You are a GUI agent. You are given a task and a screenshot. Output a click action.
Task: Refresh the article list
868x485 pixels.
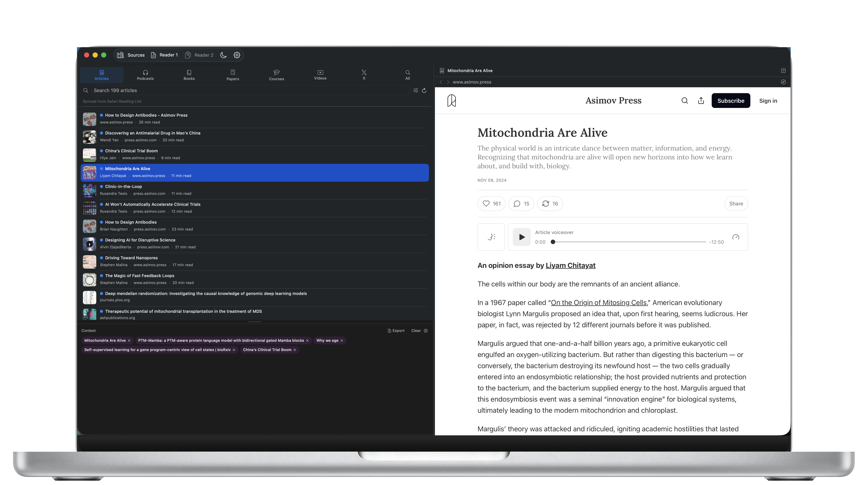point(424,90)
